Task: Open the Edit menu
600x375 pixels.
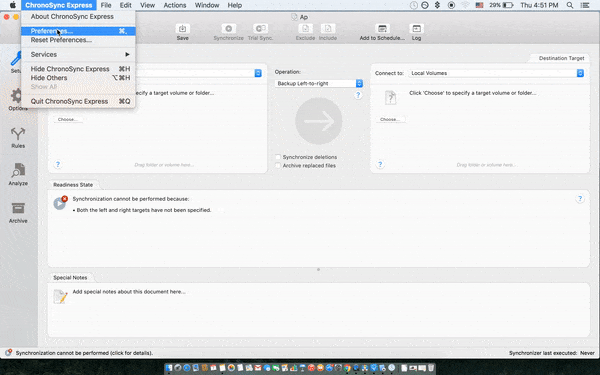Action: coord(126,5)
